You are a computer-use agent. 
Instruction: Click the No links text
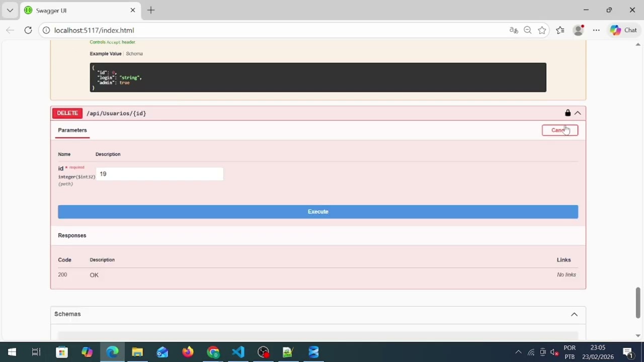tap(567, 275)
